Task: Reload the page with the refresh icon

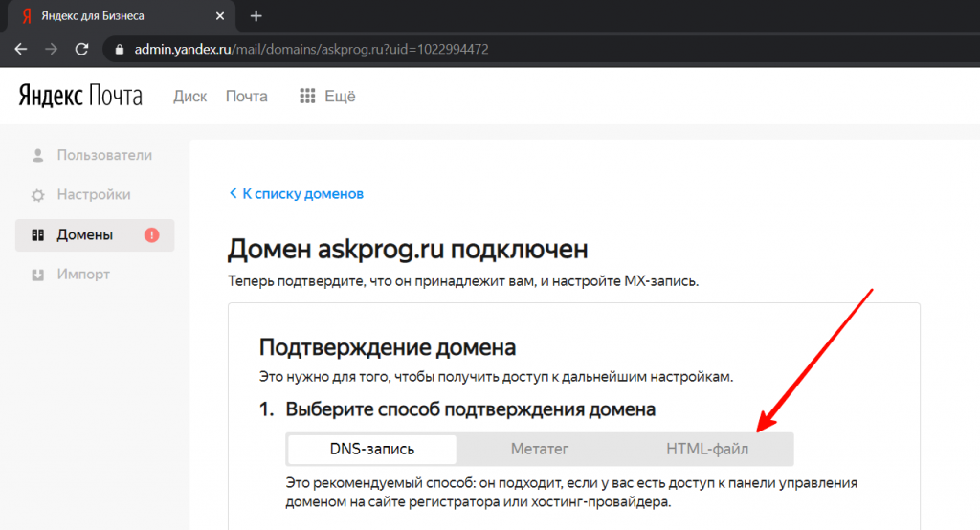Action: pos(82,49)
